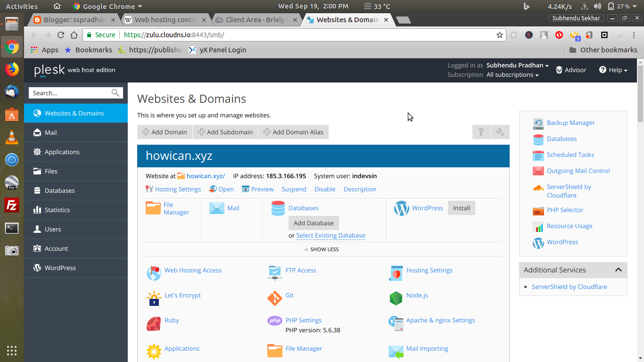Viewport: 644px width, 362px height.
Task: Open Apache & nginx Settings
Action: 440,320
